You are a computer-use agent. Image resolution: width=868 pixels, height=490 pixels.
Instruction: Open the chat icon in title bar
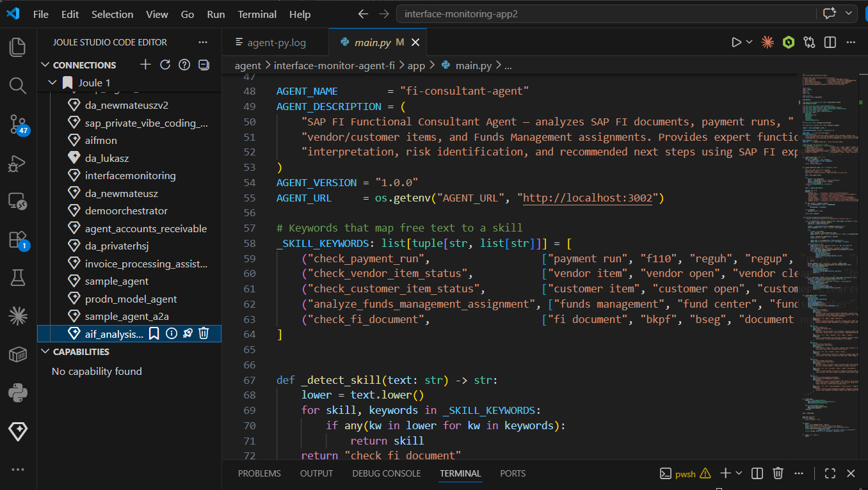830,13
